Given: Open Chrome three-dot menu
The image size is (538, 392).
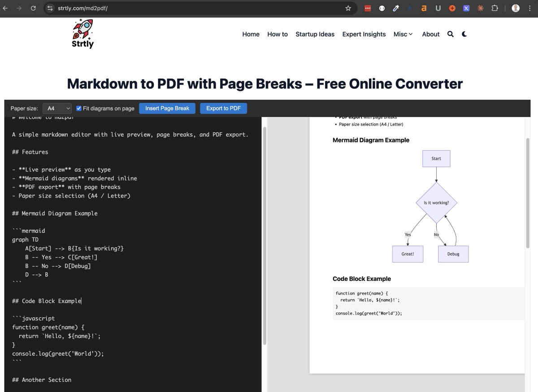Looking at the screenshot, I should (x=530, y=8).
